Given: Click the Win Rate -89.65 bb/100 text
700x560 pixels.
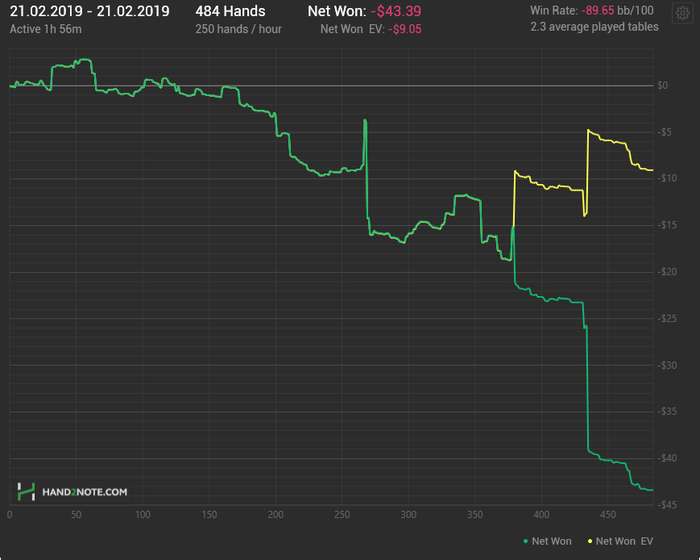Looking at the screenshot, I should tap(592, 11).
